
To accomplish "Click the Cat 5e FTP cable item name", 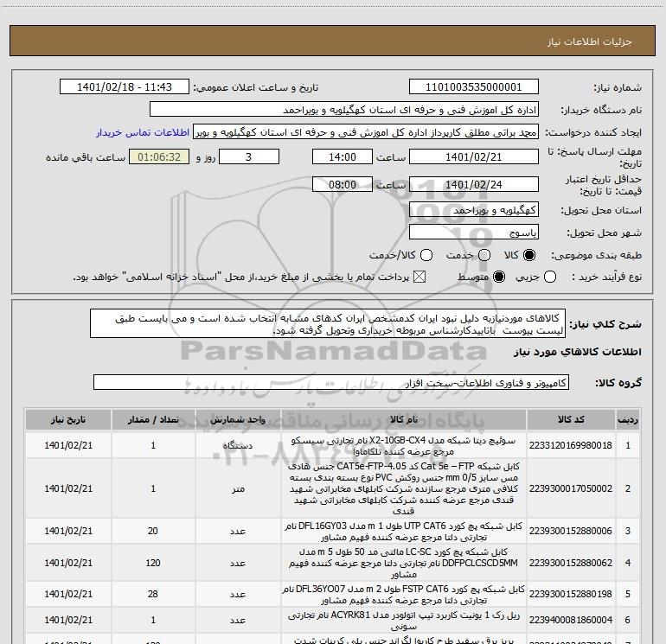I will pos(404,488).
